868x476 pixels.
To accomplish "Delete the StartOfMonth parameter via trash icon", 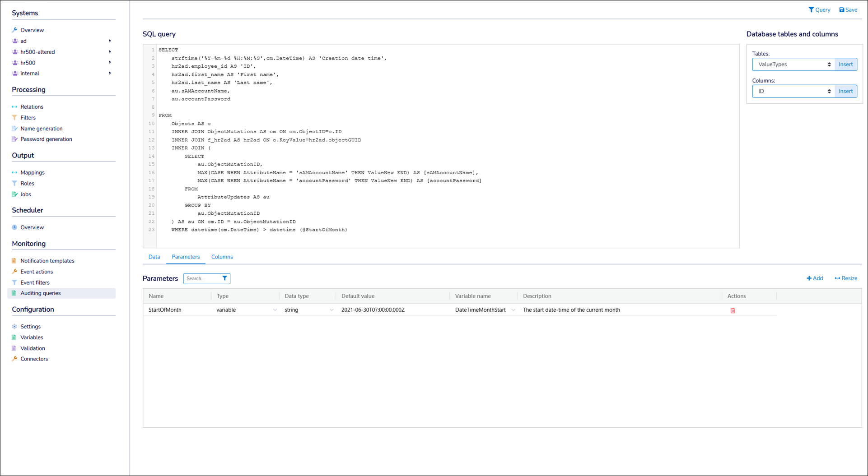I will click(733, 310).
